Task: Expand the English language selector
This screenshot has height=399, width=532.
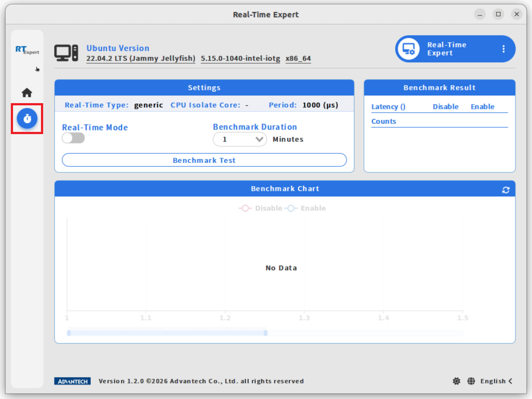Action: pos(496,381)
